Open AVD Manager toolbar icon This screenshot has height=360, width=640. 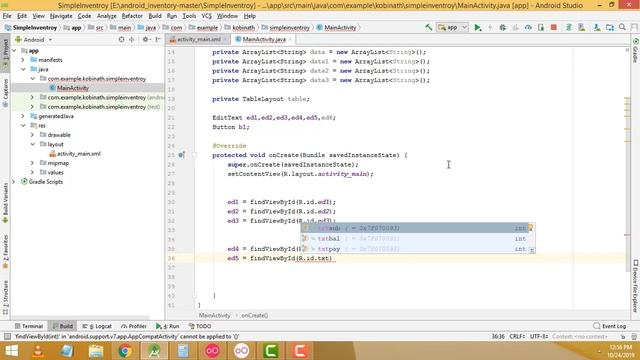pyautogui.click(x=582, y=27)
